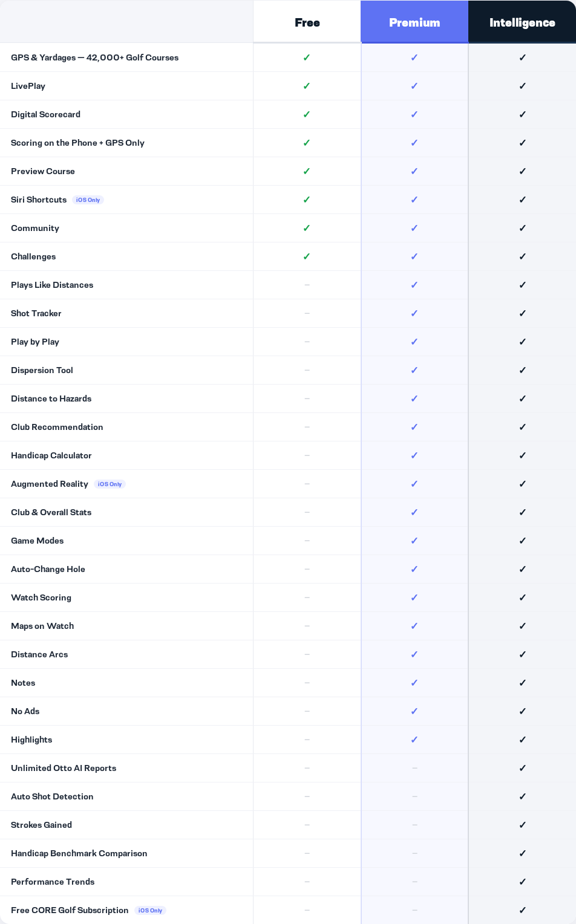Screen dimensions: 576x924
Task: Select the Intelligence plan column header
Action: pyautogui.click(x=522, y=22)
